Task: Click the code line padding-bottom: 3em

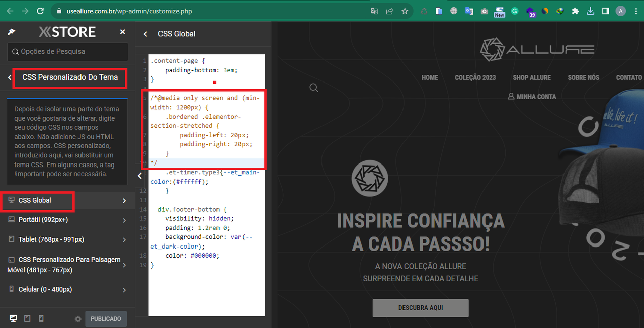Action: 201,70
